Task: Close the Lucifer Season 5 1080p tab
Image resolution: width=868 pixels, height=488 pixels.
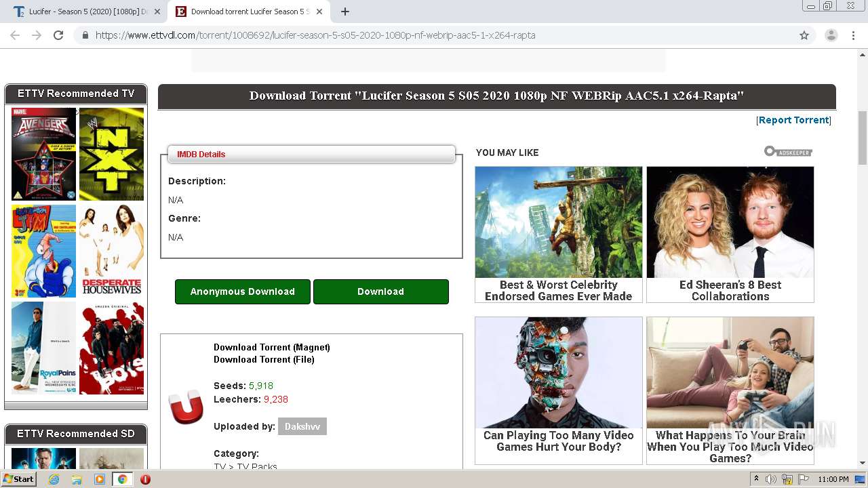Action: 157,12
